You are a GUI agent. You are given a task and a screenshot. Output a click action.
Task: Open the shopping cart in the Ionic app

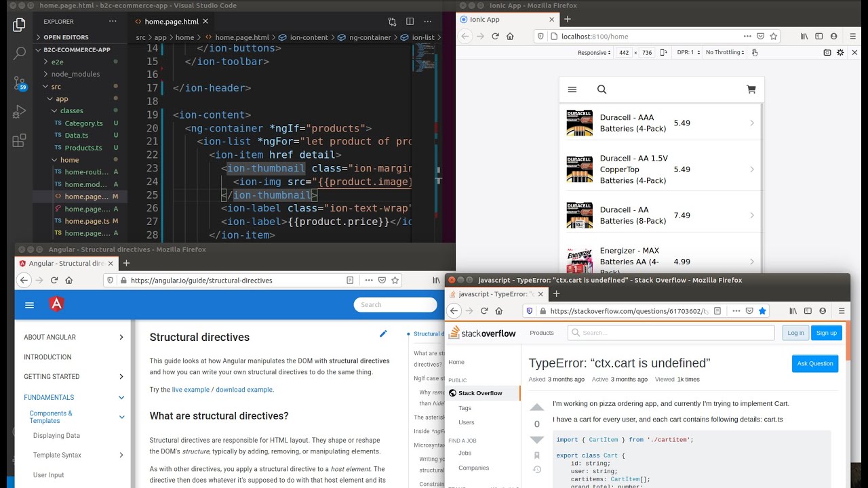coord(751,89)
